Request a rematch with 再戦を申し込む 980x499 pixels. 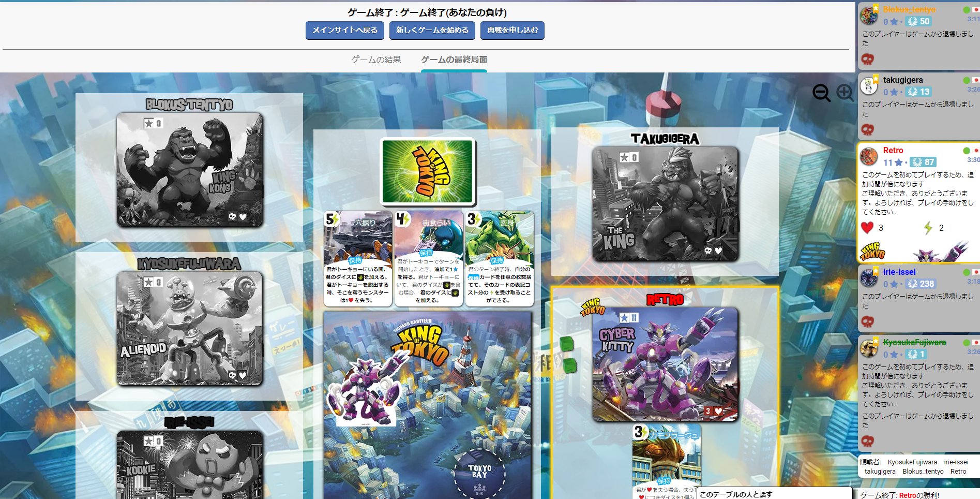click(x=512, y=30)
